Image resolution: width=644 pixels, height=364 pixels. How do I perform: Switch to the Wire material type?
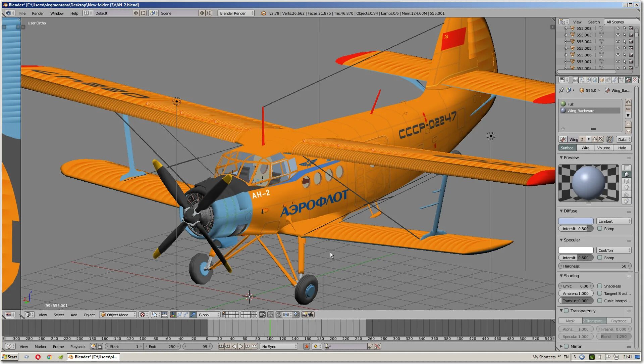coord(585,148)
